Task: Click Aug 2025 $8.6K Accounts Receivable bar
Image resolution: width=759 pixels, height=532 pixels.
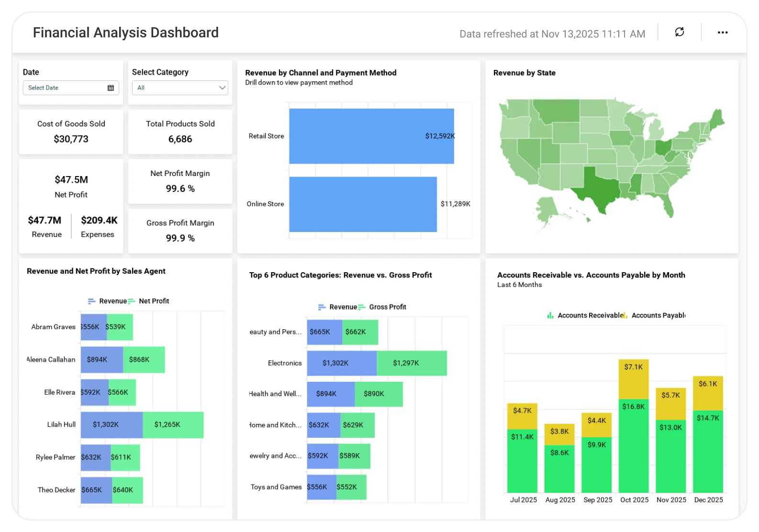Action: (x=559, y=469)
